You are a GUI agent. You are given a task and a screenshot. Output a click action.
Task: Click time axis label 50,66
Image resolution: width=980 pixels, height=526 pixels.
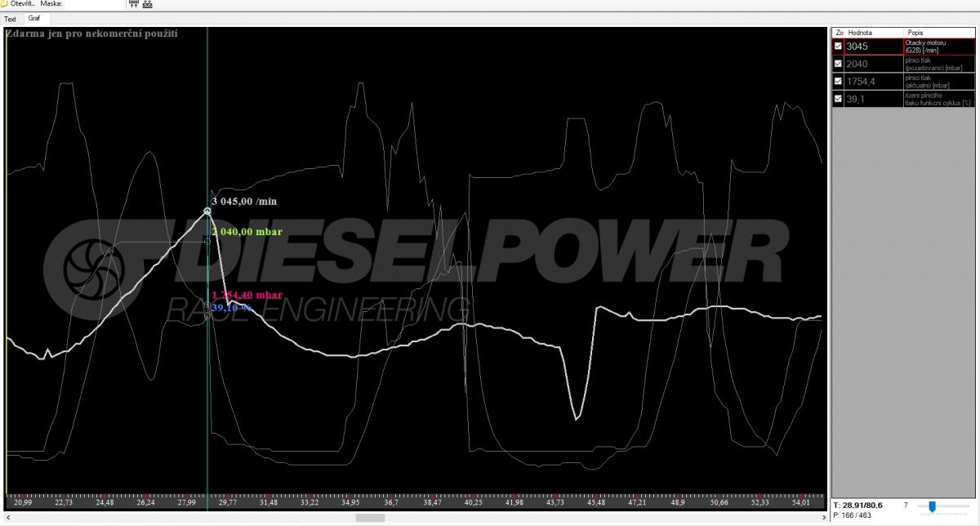pyautogui.click(x=718, y=503)
